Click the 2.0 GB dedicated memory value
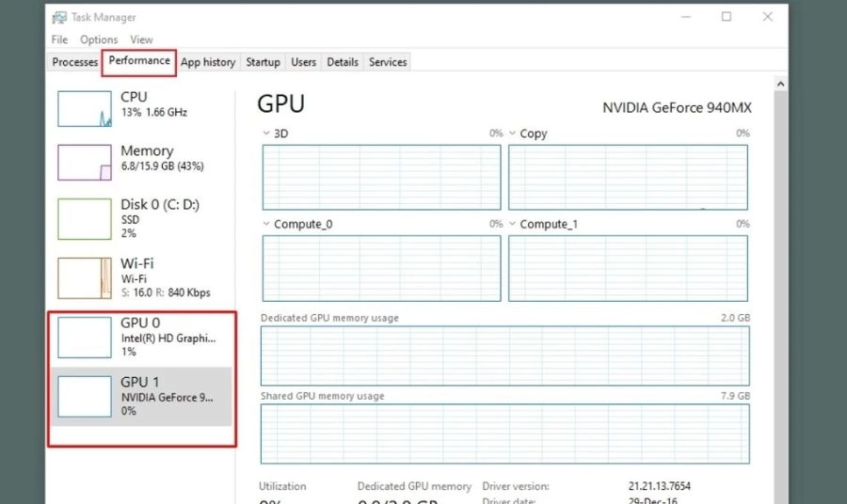Screen dimensions: 847x504 click(735, 318)
